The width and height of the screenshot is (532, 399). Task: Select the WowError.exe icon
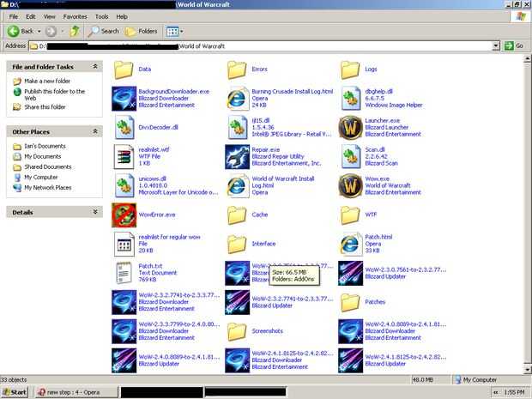(124, 215)
